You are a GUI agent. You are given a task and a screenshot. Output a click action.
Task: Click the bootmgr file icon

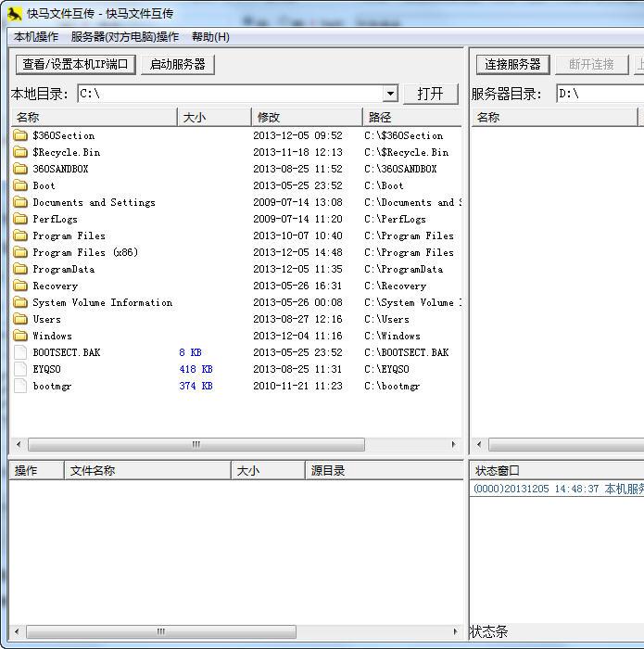[20, 386]
